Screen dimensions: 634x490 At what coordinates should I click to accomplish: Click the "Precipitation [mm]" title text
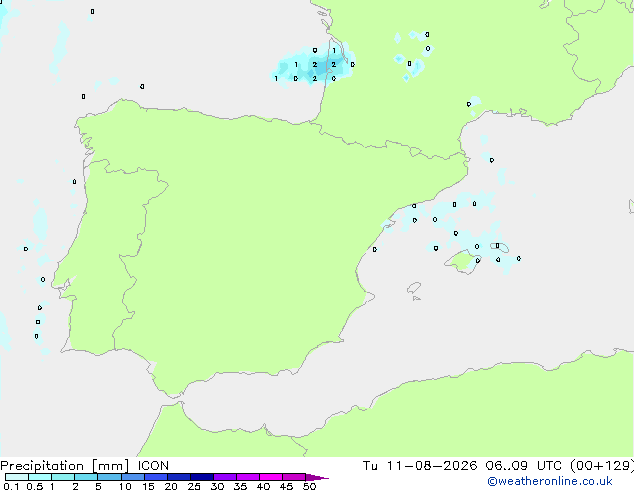[x=65, y=466]
